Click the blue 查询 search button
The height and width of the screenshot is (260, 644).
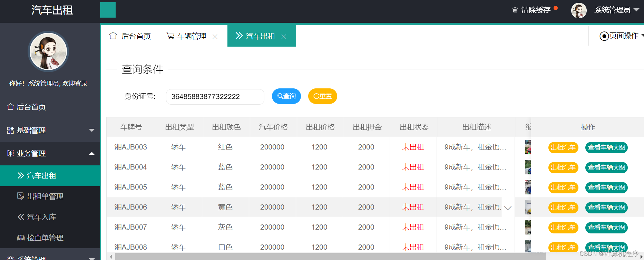(286, 96)
